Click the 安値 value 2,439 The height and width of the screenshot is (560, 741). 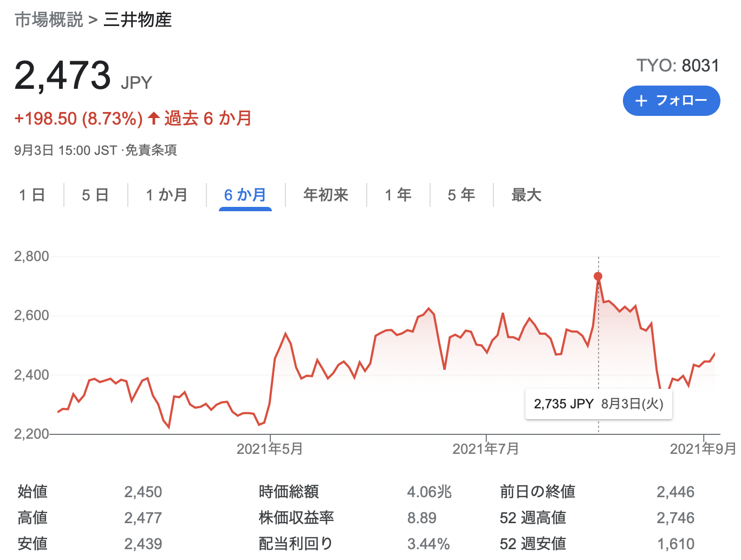coord(143,544)
